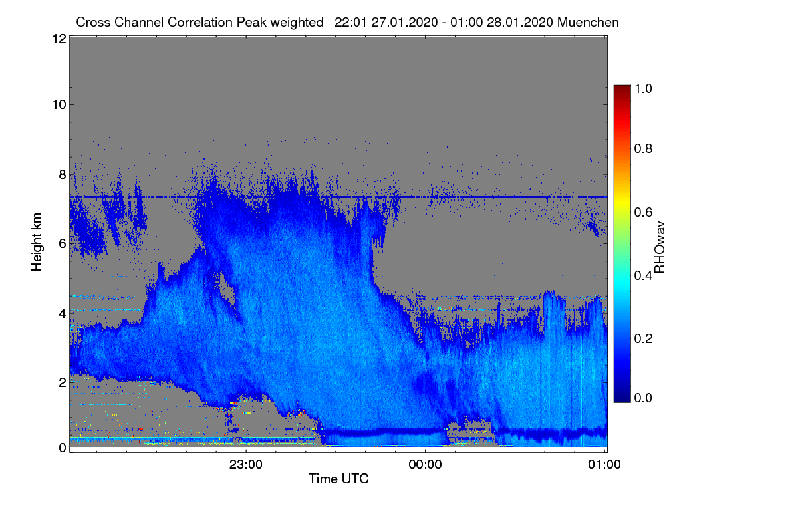Click the height tick label 12
The height and width of the screenshot is (532, 798).
coord(58,39)
